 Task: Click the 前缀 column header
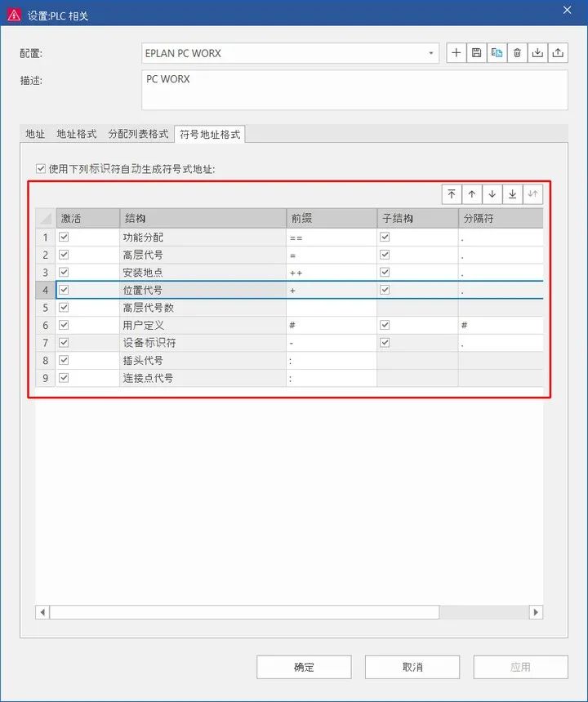pyautogui.click(x=332, y=219)
